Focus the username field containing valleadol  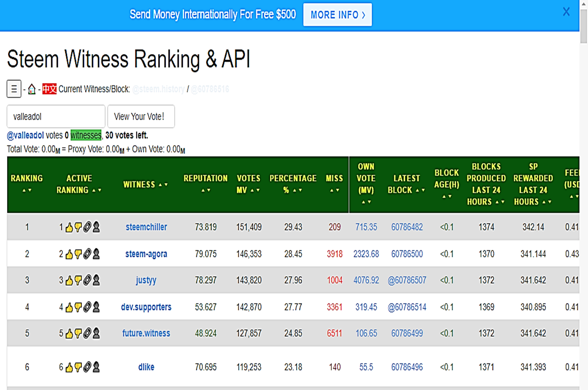[56, 116]
